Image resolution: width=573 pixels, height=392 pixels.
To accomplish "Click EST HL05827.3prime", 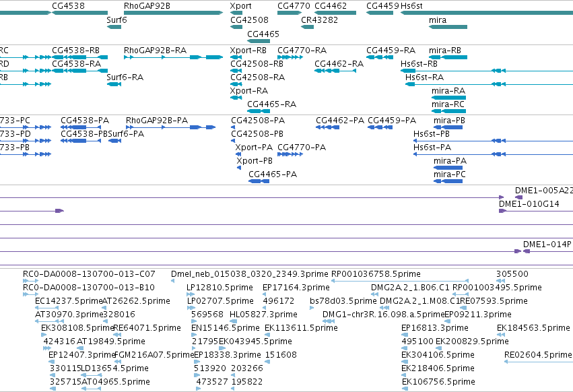I will click(263, 315).
